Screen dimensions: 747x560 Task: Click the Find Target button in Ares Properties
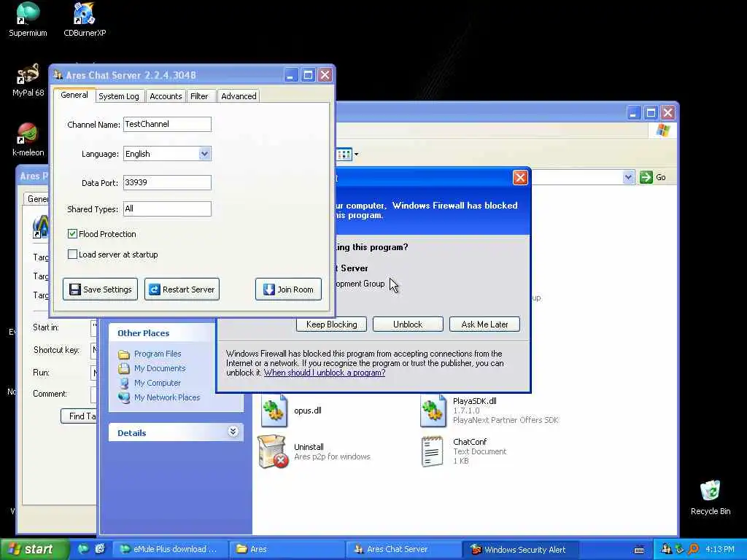coord(79,416)
